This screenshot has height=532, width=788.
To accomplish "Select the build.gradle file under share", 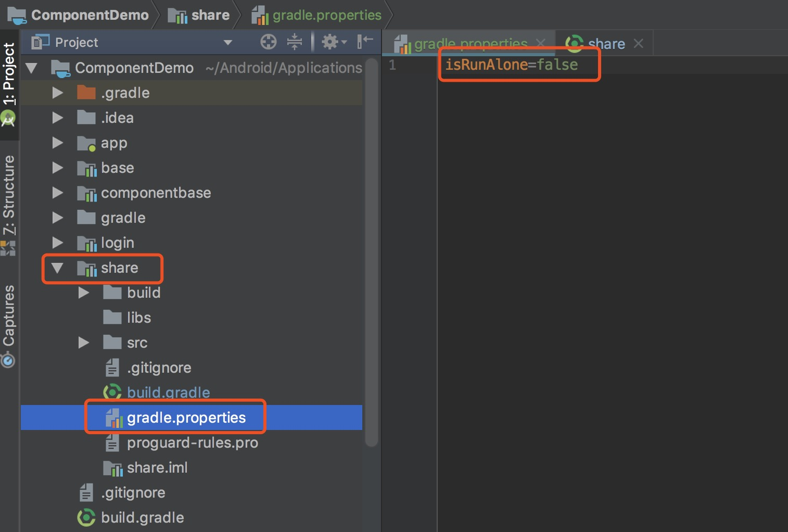I will [x=168, y=392].
